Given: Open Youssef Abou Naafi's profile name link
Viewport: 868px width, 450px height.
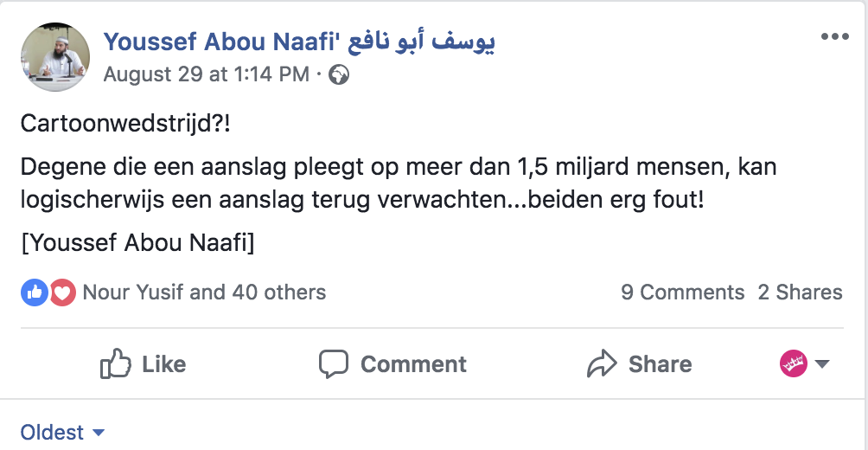Looking at the screenshot, I should [x=299, y=41].
